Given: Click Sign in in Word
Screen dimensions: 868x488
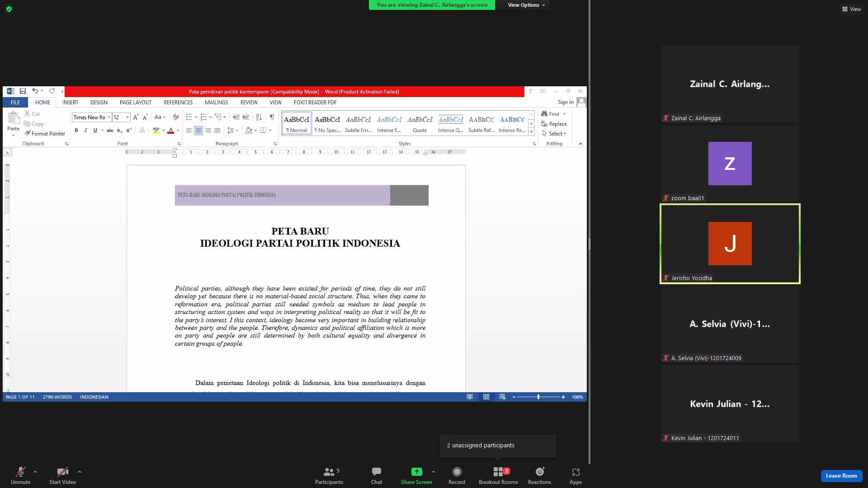Looking at the screenshot, I should [x=566, y=102].
